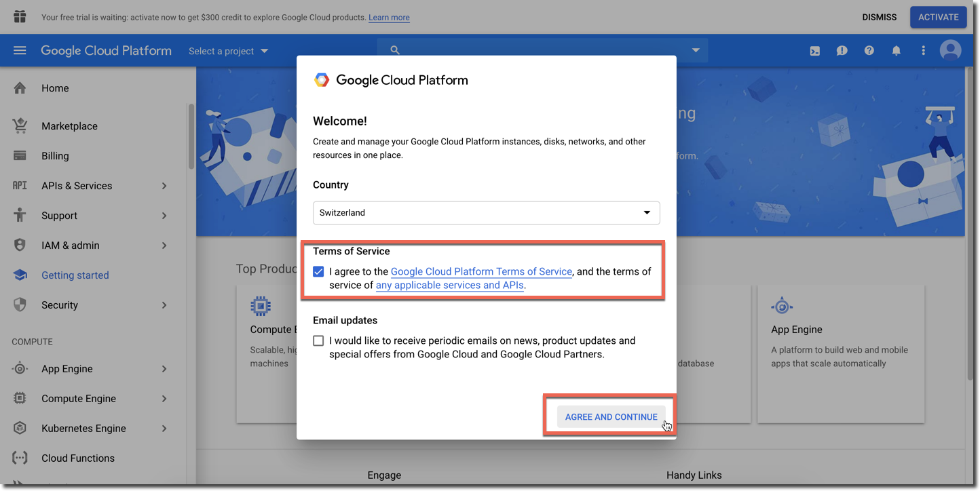Open any applicable services and APIs link

pyautogui.click(x=449, y=286)
